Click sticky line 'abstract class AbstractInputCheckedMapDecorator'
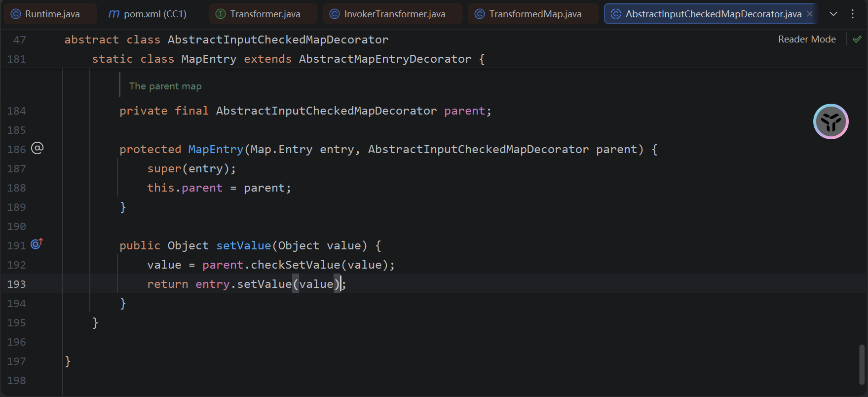Viewport: 868px width, 397px height. 226,40
